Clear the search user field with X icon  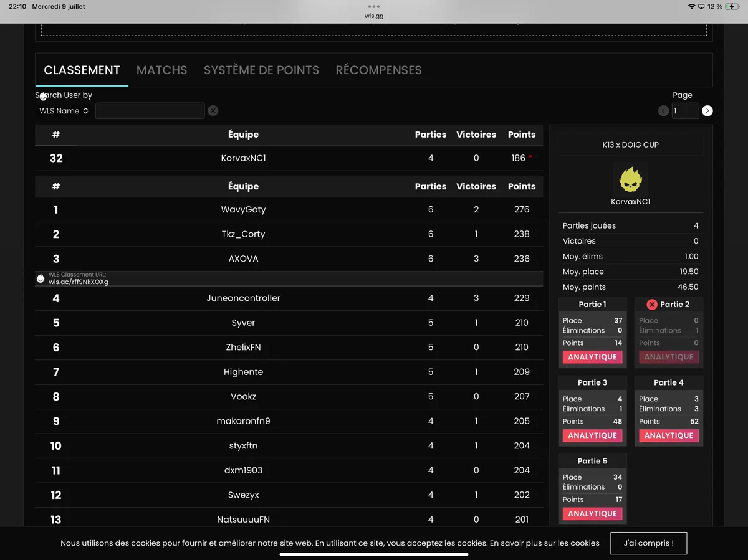click(x=213, y=111)
